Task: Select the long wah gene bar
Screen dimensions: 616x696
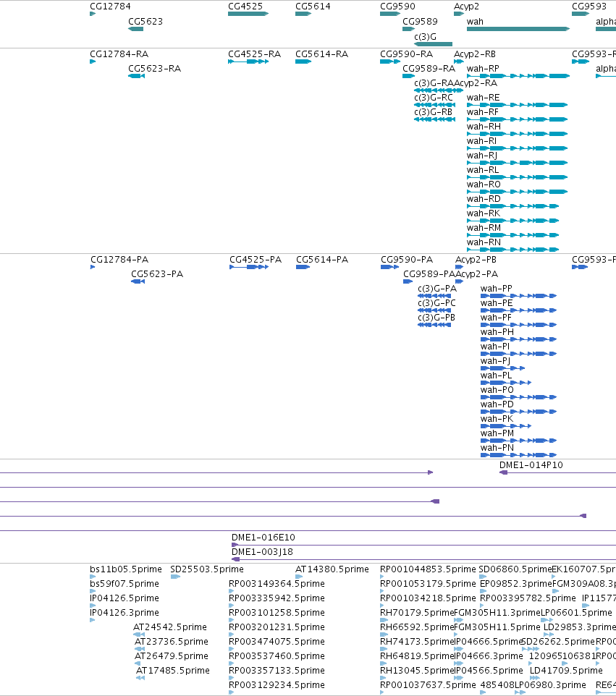Action: tap(518, 29)
